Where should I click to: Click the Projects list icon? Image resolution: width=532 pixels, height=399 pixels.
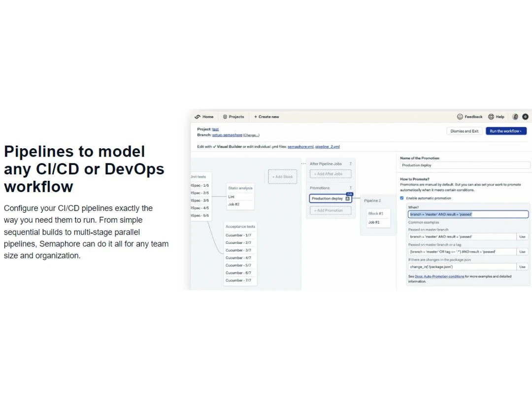[x=225, y=117]
